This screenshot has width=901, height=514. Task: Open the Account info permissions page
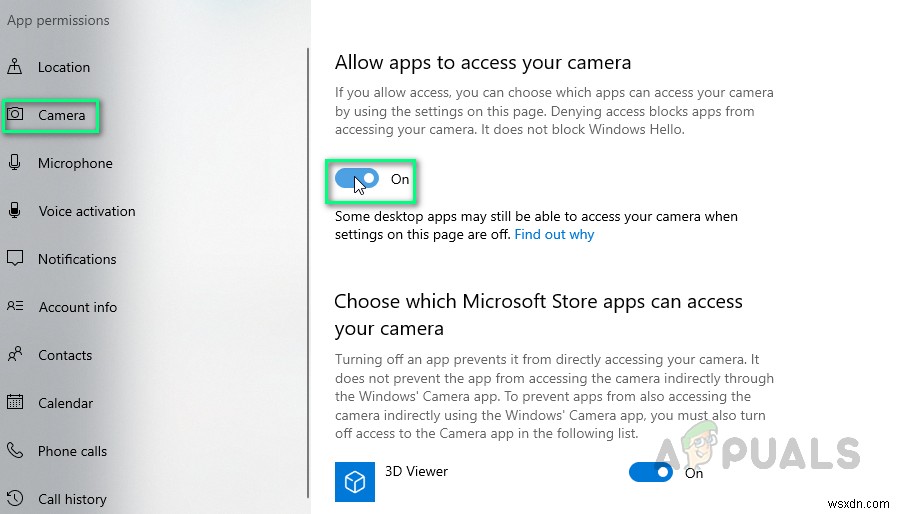(77, 307)
